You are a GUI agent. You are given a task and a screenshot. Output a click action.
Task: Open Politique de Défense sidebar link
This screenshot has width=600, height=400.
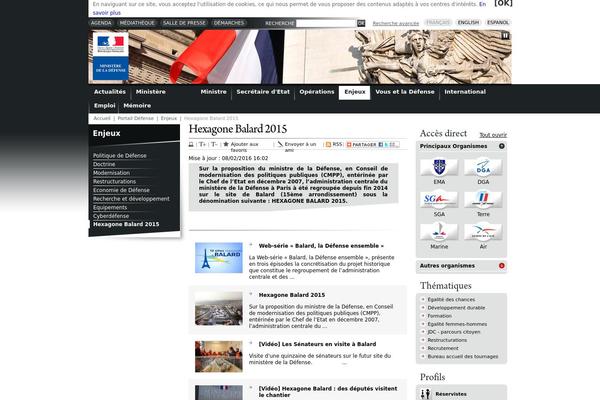120,155
